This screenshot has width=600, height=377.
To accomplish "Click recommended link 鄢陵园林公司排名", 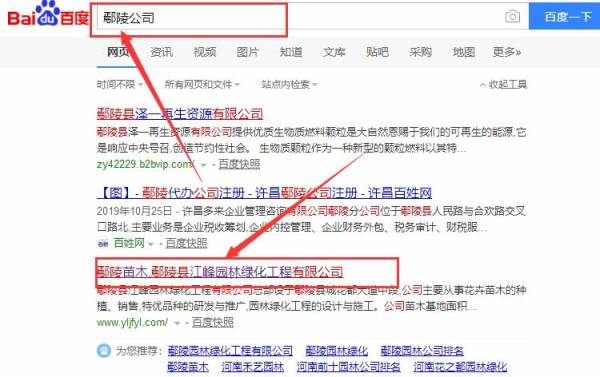I will point(422,351).
